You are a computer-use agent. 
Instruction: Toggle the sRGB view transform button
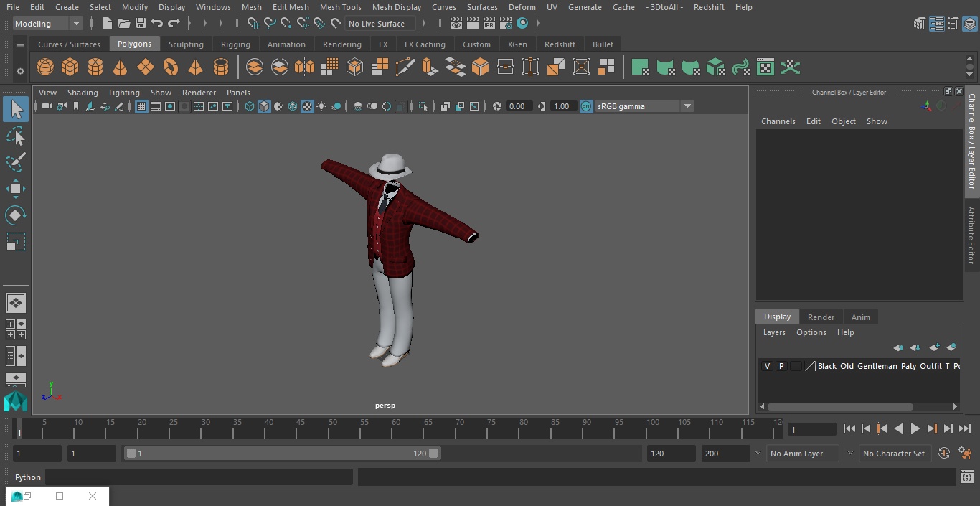click(x=586, y=106)
